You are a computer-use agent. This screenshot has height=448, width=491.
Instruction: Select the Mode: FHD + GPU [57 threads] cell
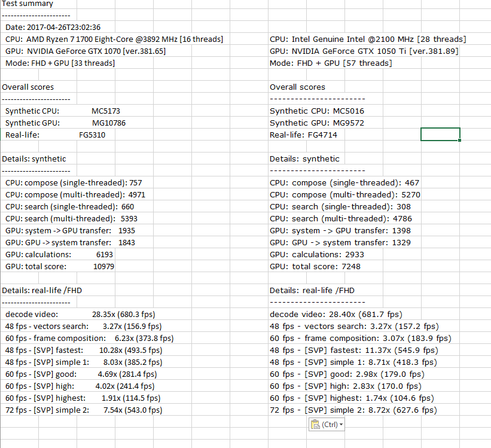click(331, 63)
